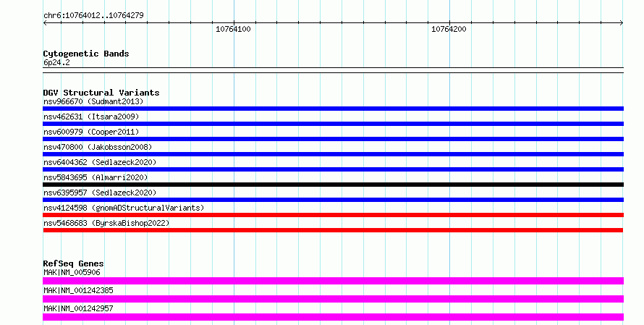
Task: Open variant nsv470800 (Jakobsson2008) label
Action: 98,147
